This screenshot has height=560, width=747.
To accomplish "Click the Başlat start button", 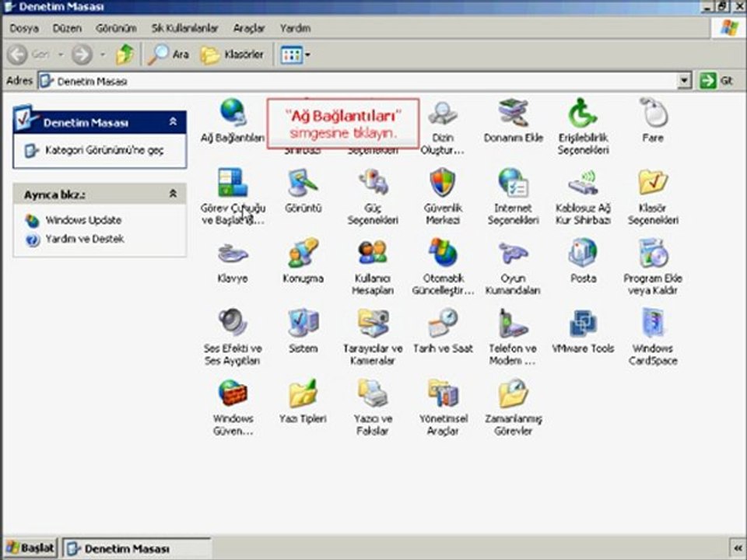I will click(x=30, y=548).
